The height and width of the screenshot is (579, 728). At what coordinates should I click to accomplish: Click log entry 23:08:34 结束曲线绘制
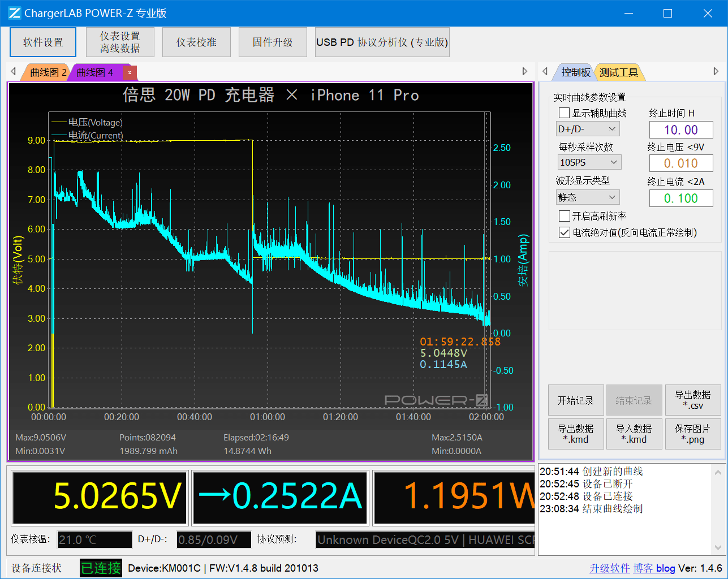pos(591,508)
